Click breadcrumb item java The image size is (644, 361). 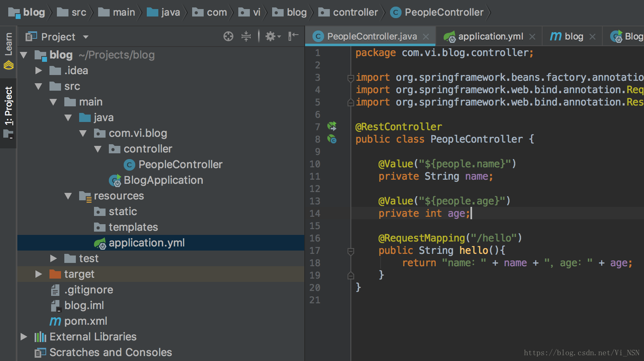pyautogui.click(x=164, y=12)
